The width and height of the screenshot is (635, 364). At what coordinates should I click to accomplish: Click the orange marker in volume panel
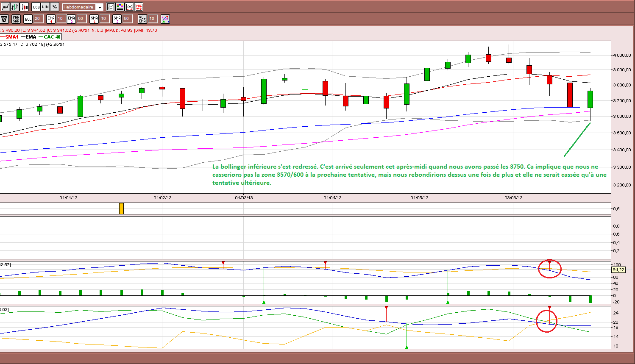coord(121,208)
